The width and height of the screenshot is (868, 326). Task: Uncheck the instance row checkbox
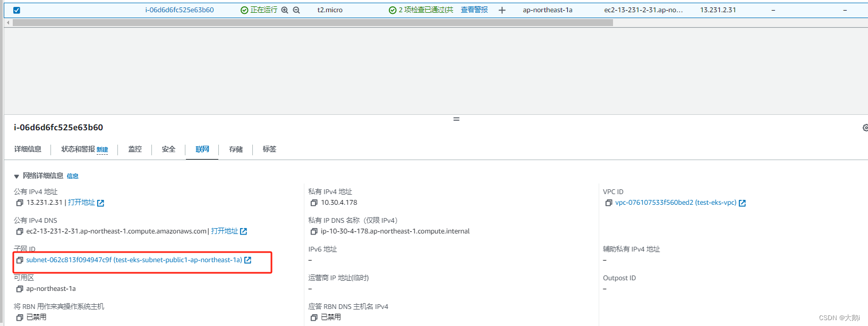click(x=16, y=10)
